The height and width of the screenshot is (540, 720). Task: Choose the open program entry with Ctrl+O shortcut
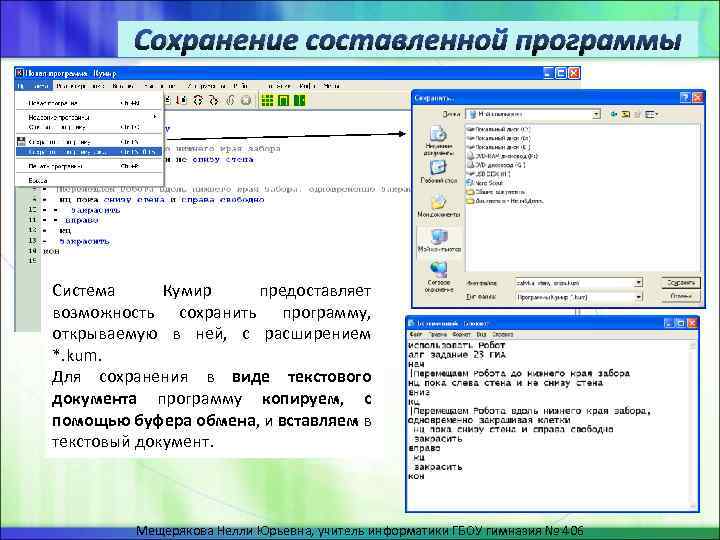89,127
